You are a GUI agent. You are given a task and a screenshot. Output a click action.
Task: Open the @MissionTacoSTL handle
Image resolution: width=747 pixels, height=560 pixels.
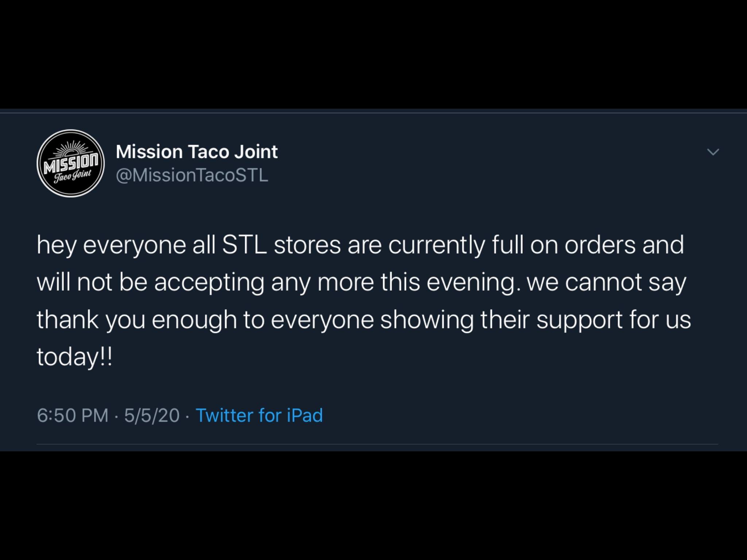point(192,175)
